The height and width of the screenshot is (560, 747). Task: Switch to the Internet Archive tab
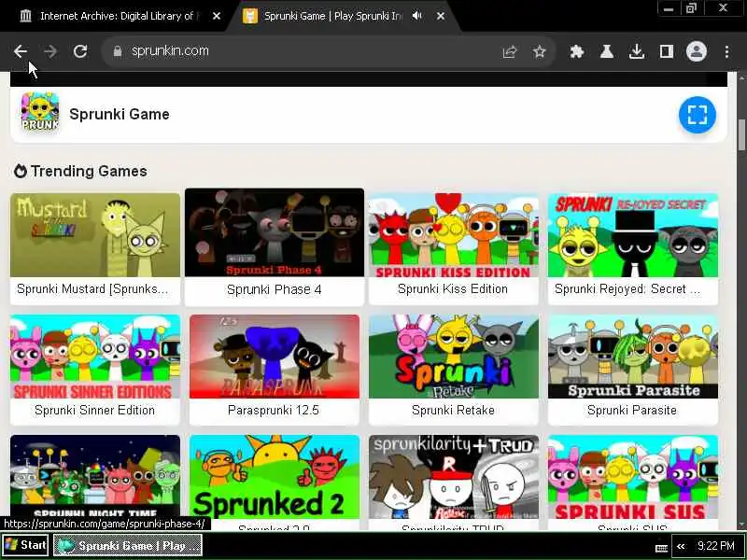coord(116,16)
